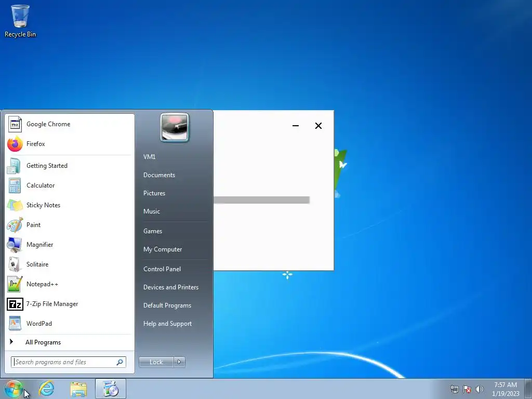Start Solitaire from its card icon
Image resolution: width=532 pixels, height=399 pixels.
[x=15, y=264]
